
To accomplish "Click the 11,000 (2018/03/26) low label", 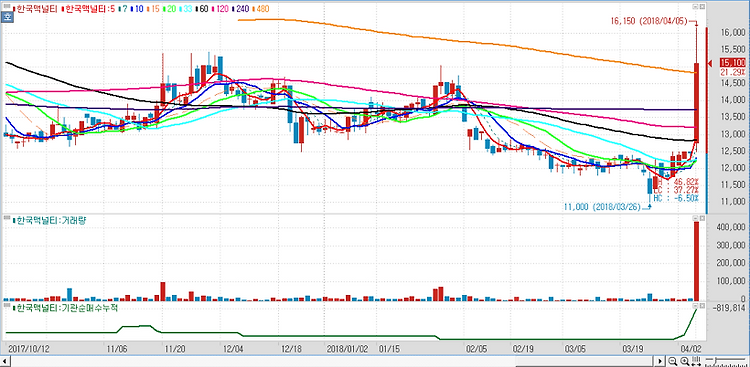I will tap(602, 207).
